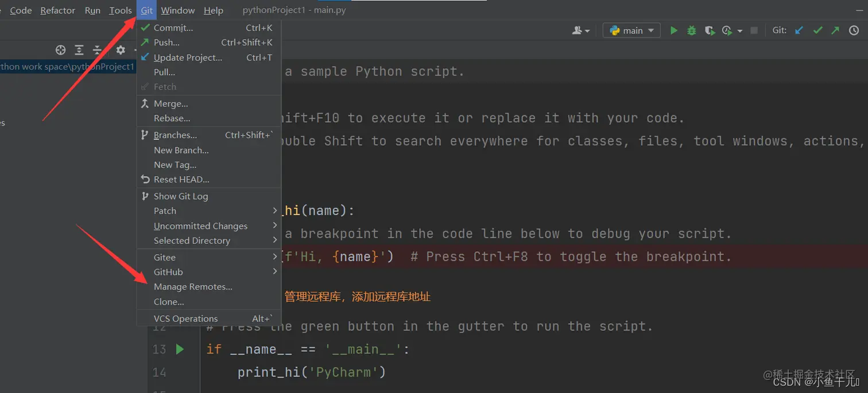The height and width of the screenshot is (393, 868).
Task: Click the print_hi('PyCharm') code line
Action: (311, 372)
